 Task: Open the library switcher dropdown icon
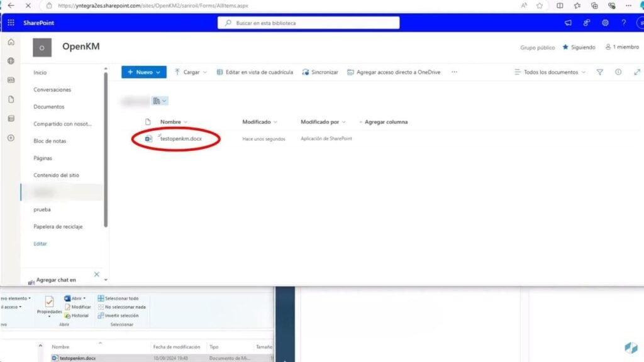(159, 101)
